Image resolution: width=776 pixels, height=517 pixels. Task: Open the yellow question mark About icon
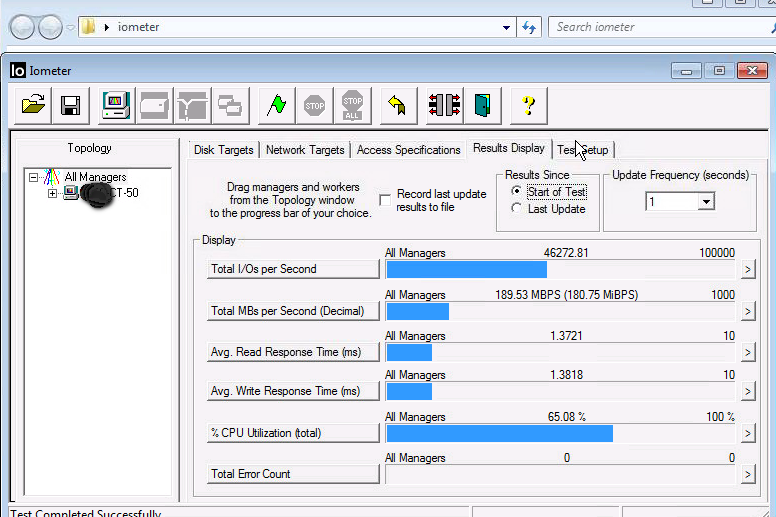tap(529, 105)
